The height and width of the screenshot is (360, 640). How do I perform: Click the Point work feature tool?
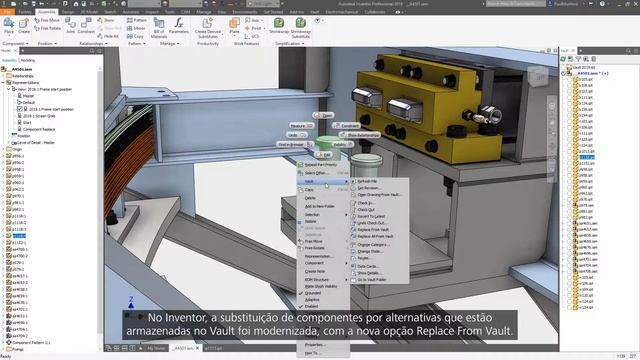253,28
